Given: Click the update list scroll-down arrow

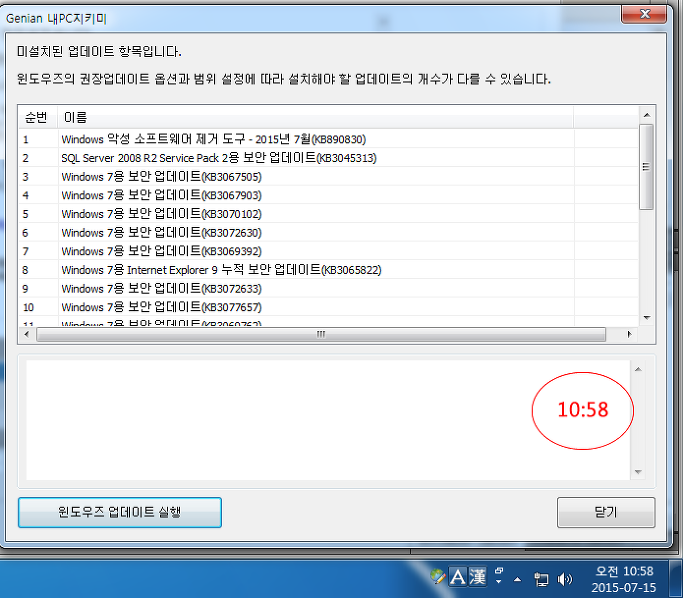Looking at the screenshot, I should pyautogui.click(x=647, y=318).
